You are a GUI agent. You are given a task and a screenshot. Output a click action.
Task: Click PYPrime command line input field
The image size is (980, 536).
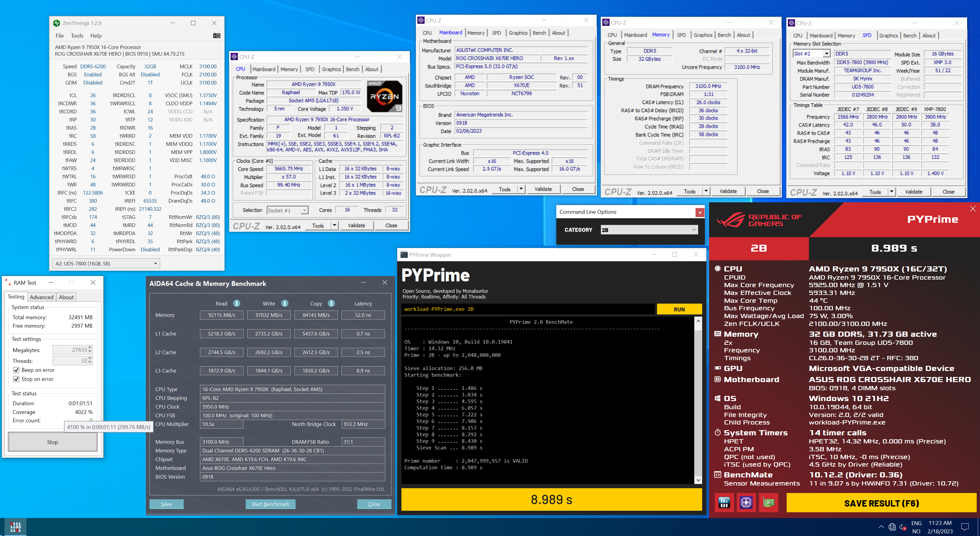[x=528, y=309]
